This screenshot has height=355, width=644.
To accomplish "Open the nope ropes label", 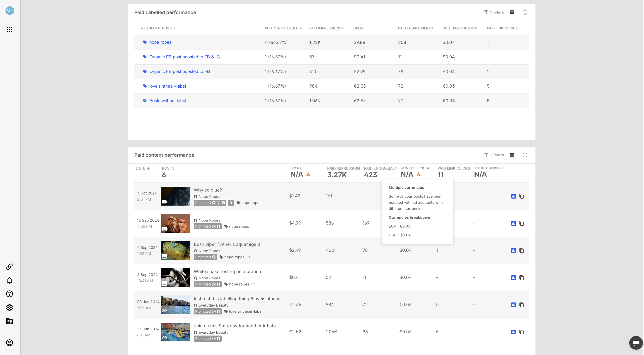I will tap(160, 42).
